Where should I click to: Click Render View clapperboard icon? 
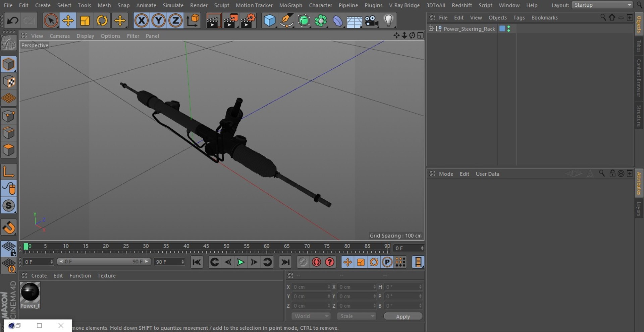tap(213, 21)
